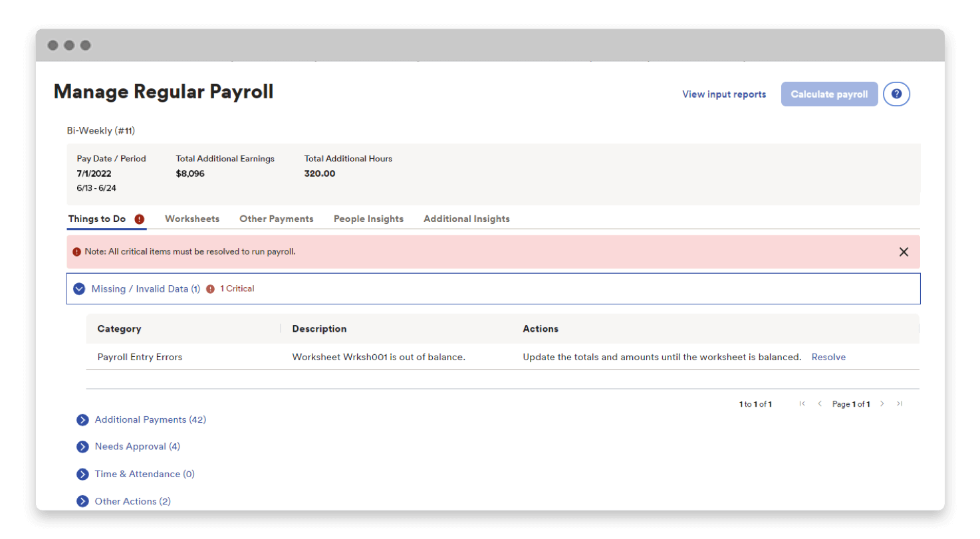Go to first page of results
The image size is (980, 539).
(802, 403)
